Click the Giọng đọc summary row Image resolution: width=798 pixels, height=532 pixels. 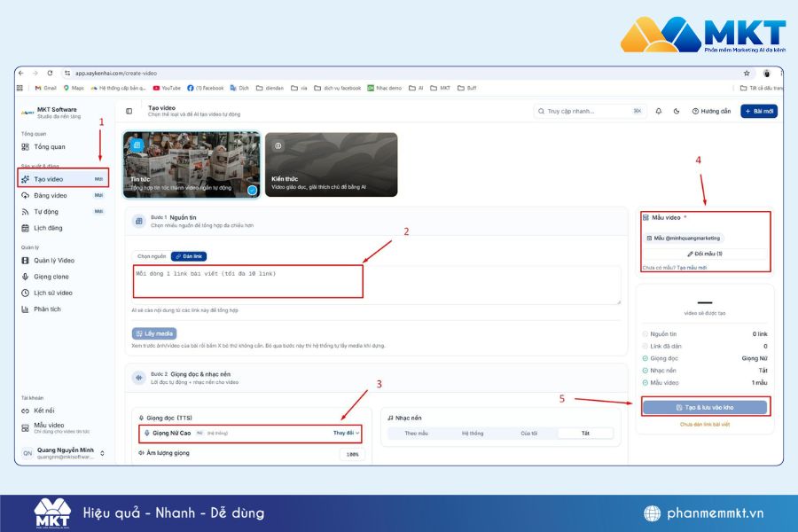tap(705, 358)
